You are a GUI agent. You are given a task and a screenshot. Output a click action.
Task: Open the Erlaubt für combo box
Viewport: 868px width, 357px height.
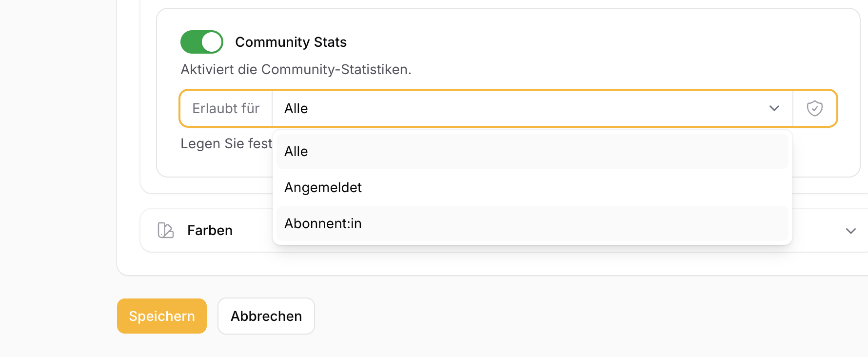[488, 108]
